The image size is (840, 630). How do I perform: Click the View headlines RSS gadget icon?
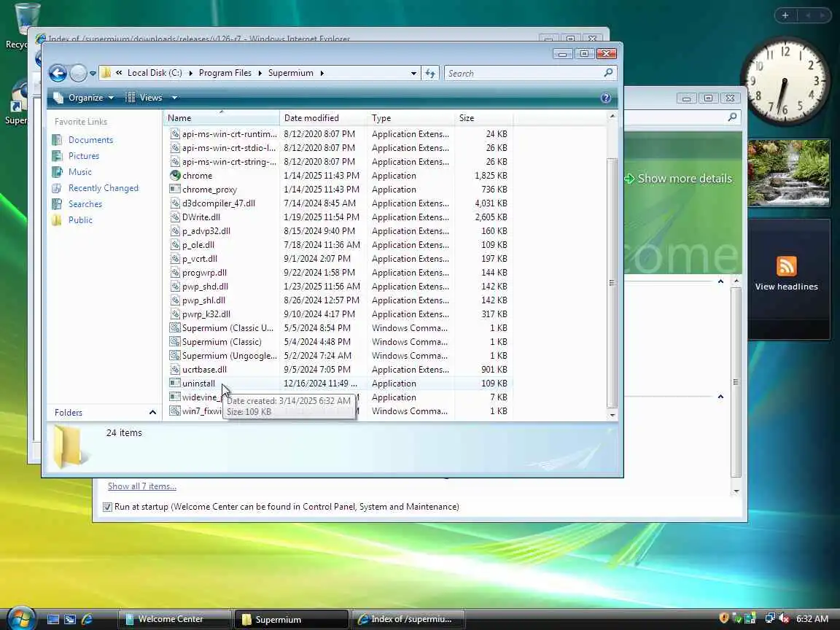click(787, 266)
